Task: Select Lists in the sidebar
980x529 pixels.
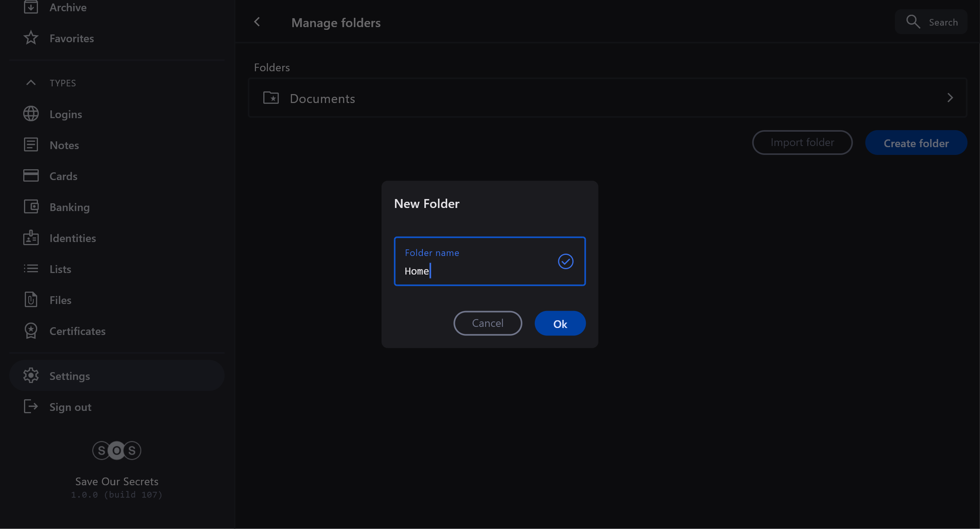Action: click(x=60, y=269)
